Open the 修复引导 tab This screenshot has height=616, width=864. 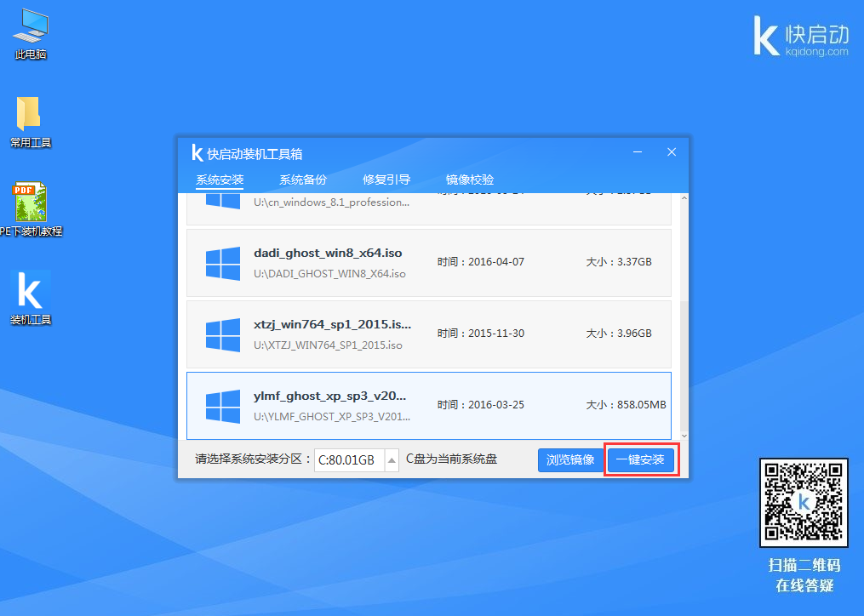point(387,180)
